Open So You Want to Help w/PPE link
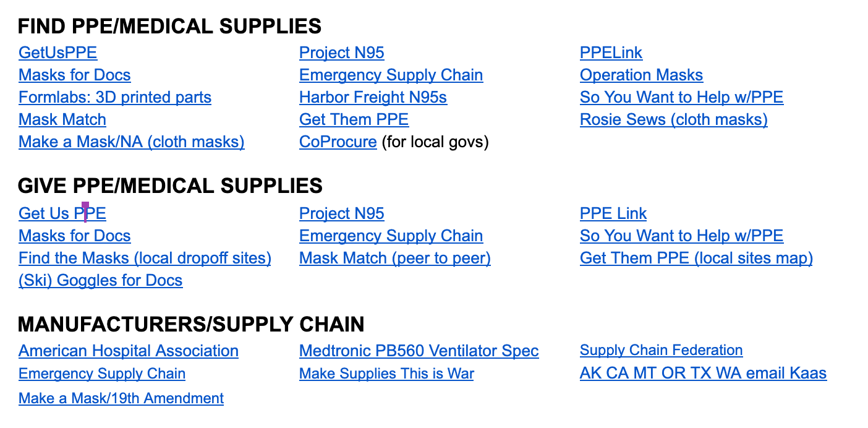The width and height of the screenshot is (868, 428). coord(681,97)
